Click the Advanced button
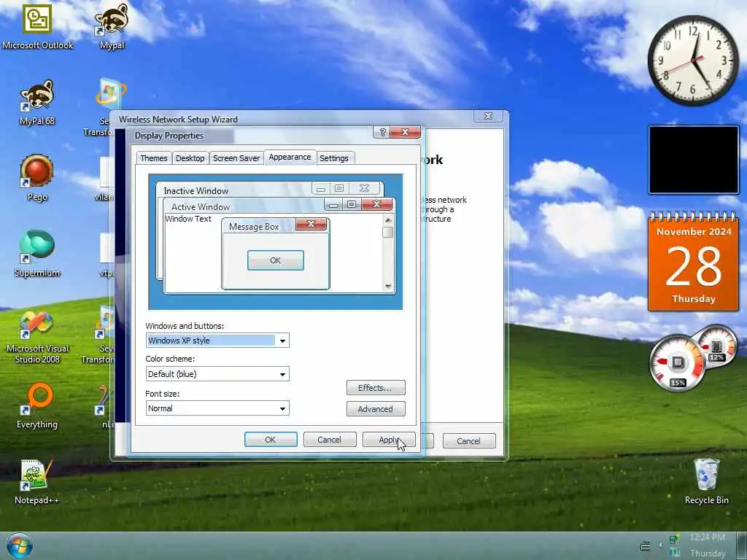Image resolution: width=747 pixels, height=560 pixels. 376,408
